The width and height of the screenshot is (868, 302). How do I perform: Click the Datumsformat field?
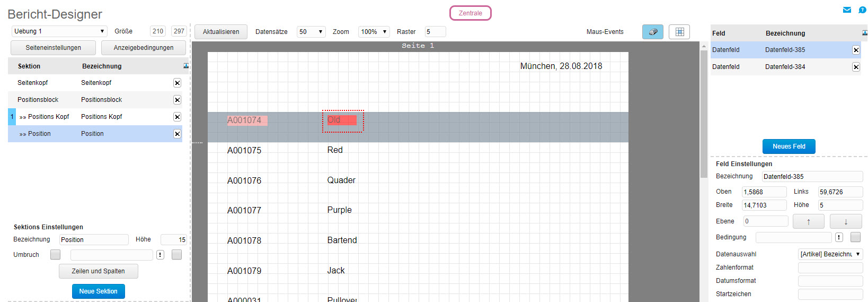(x=830, y=281)
